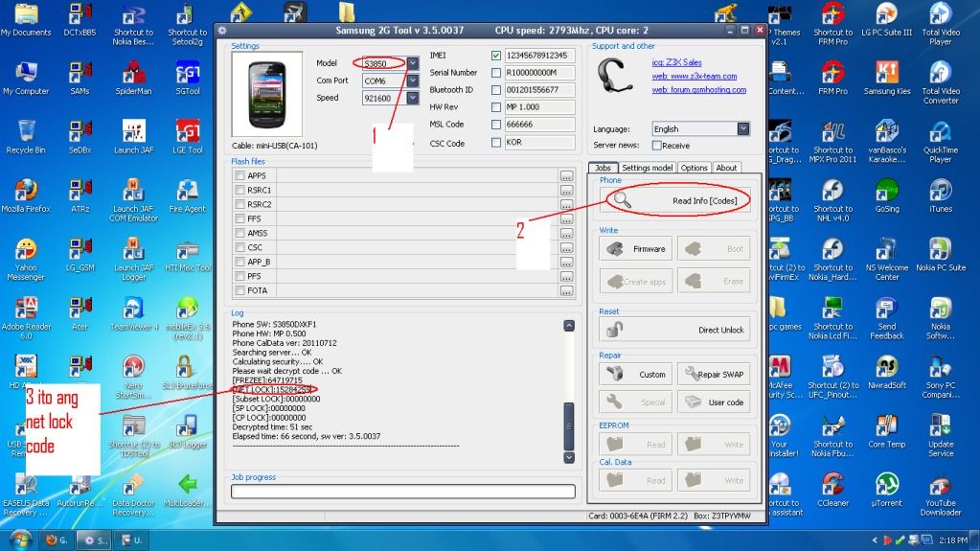980x551 pixels.
Task: Open CCleaner desktop icon
Action: click(x=832, y=489)
